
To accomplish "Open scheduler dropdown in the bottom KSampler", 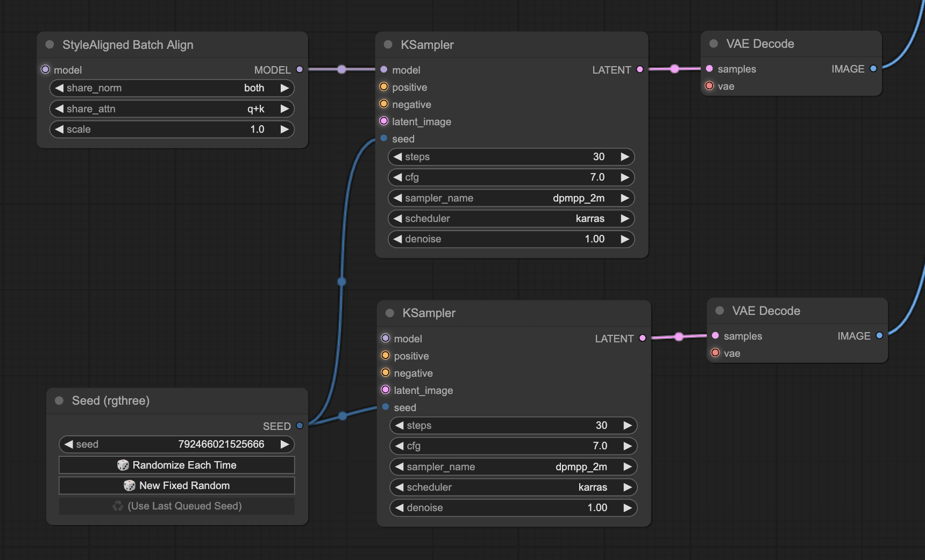I will click(513, 487).
